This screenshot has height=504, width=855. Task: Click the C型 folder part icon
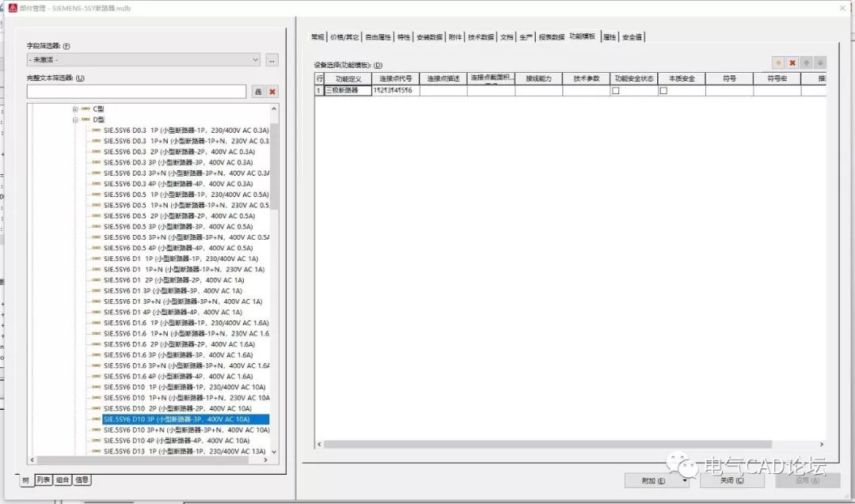pyautogui.click(x=85, y=109)
